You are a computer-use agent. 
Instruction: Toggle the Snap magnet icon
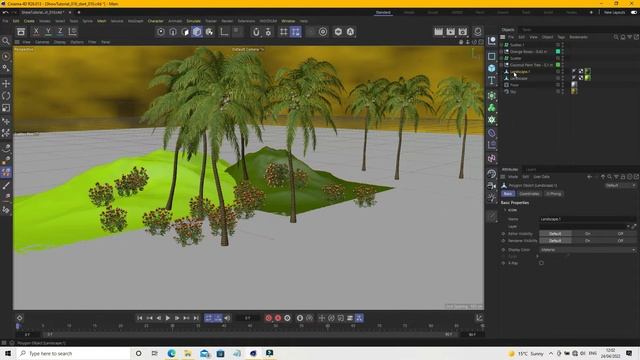[256, 31]
